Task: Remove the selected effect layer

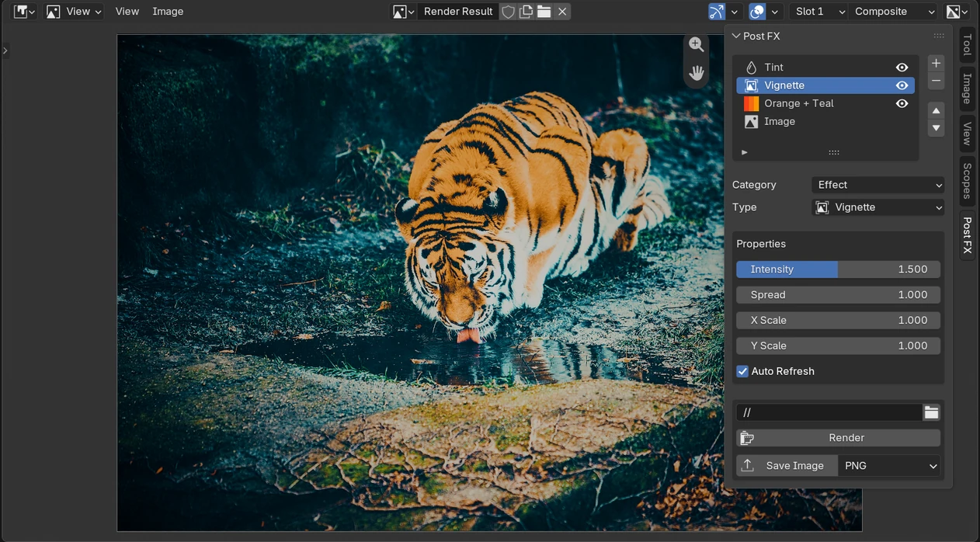Action: tap(937, 81)
